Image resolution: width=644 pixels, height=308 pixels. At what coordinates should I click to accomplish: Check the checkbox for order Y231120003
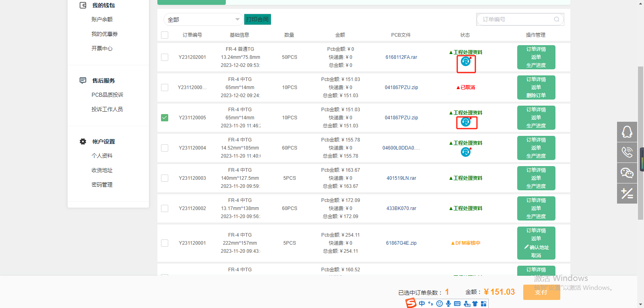165,178
